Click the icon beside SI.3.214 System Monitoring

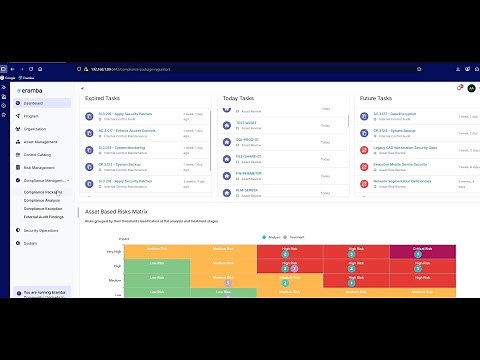89,150
